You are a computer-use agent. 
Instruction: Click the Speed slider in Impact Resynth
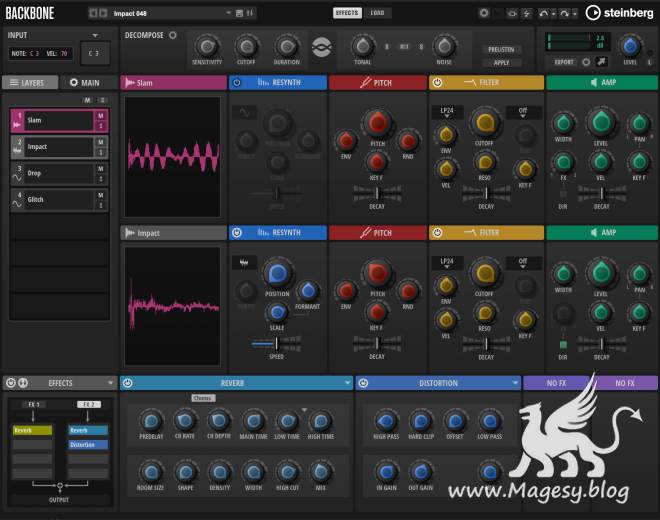[276, 344]
